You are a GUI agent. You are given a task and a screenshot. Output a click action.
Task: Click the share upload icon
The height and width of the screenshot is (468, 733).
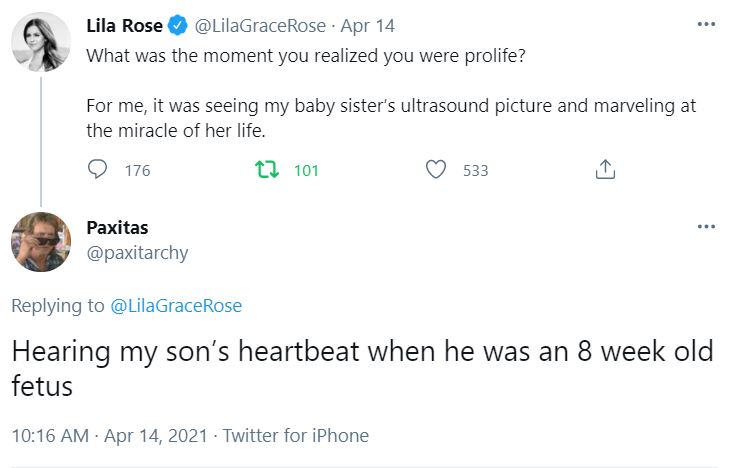point(604,170)
